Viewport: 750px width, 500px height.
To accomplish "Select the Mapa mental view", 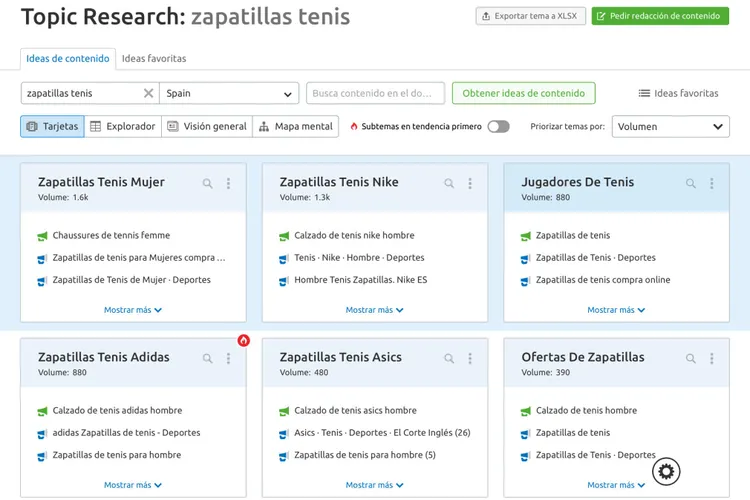I will [x=296, y=126].
